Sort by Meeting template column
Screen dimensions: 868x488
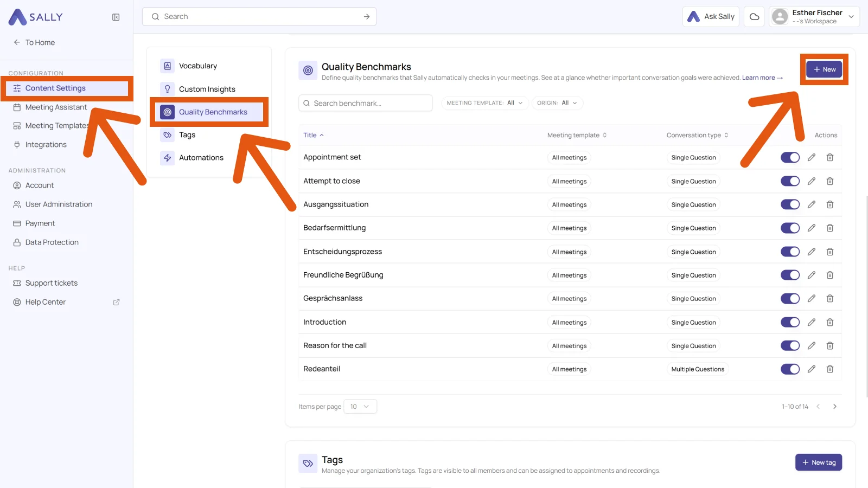tap(577, 135)
